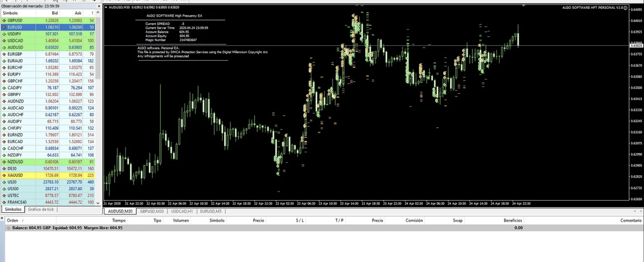Screen dimensions: 644x262
Task: Click the Market Watch scrollbar thumb
Action: click(x=98, y=48)
